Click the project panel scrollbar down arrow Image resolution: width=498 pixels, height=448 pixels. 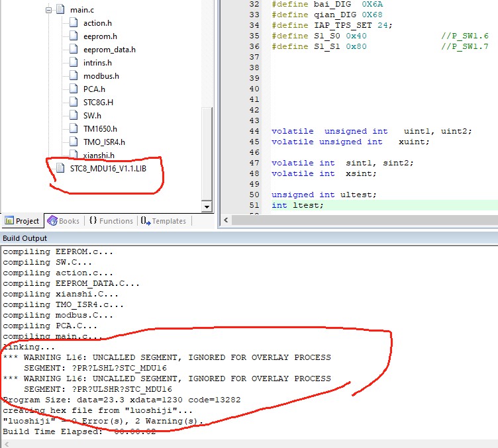click(x=207, y=207)
